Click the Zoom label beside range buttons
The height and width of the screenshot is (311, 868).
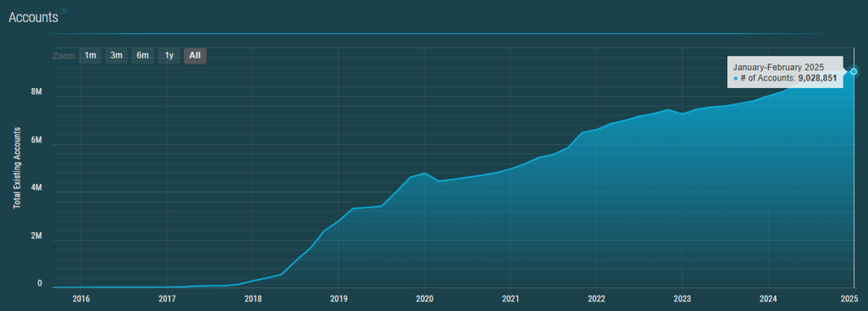tap(64, 56)
